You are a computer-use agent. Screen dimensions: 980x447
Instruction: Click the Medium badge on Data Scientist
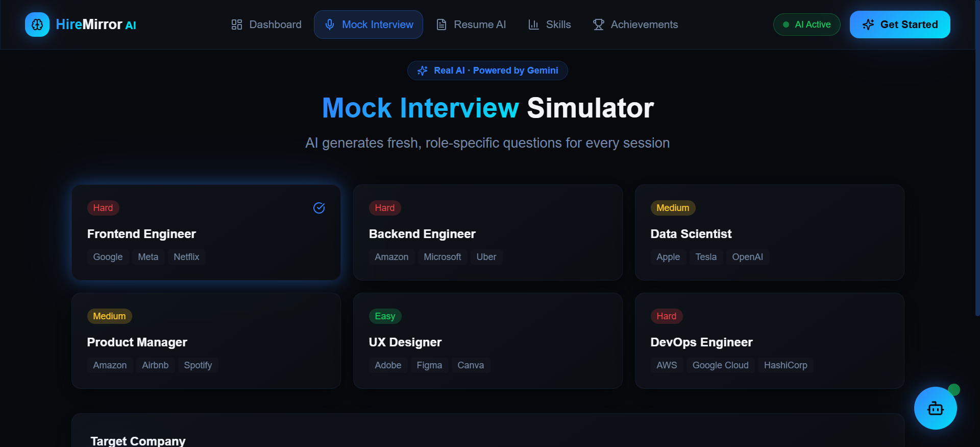(673, 208)
